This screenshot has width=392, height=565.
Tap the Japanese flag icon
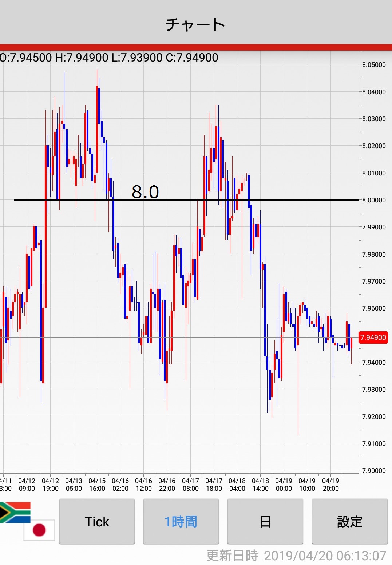point(39,530)
